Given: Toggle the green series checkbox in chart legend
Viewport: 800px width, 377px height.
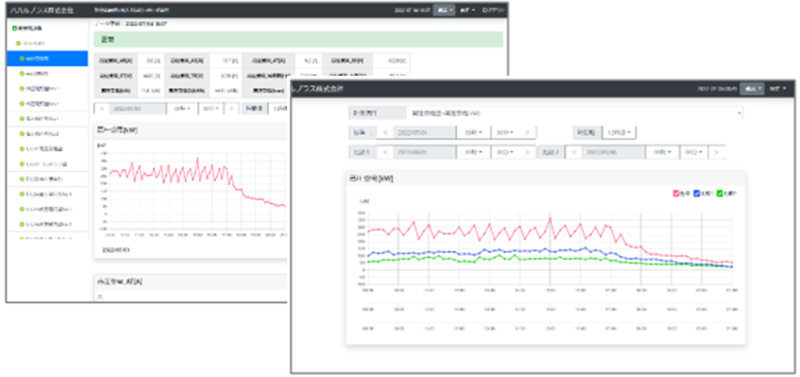Looking at the screenshot, I should (720, 194).
